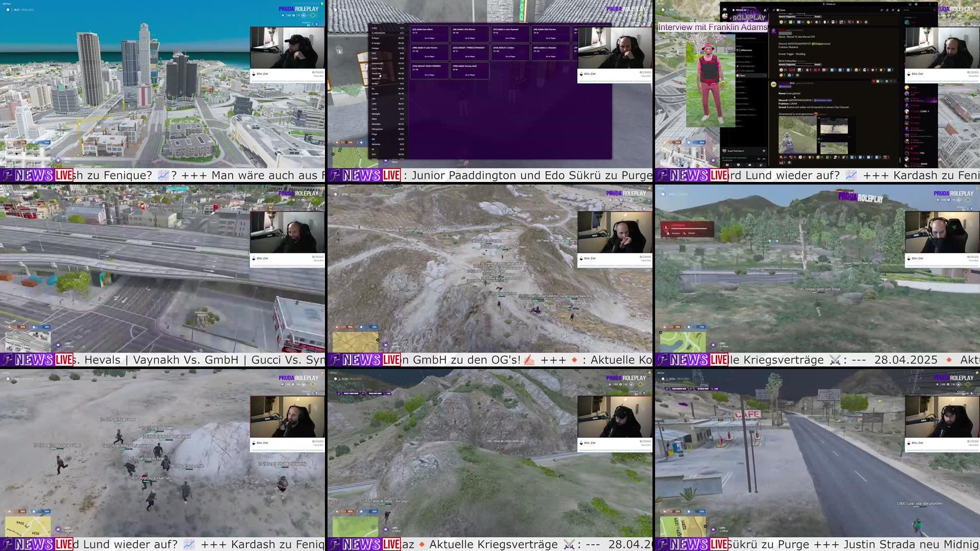Open more options on hovered Discord message
The width and height of the screenshot is (980, 551).
pyautogui.click(x=895, y=81)
